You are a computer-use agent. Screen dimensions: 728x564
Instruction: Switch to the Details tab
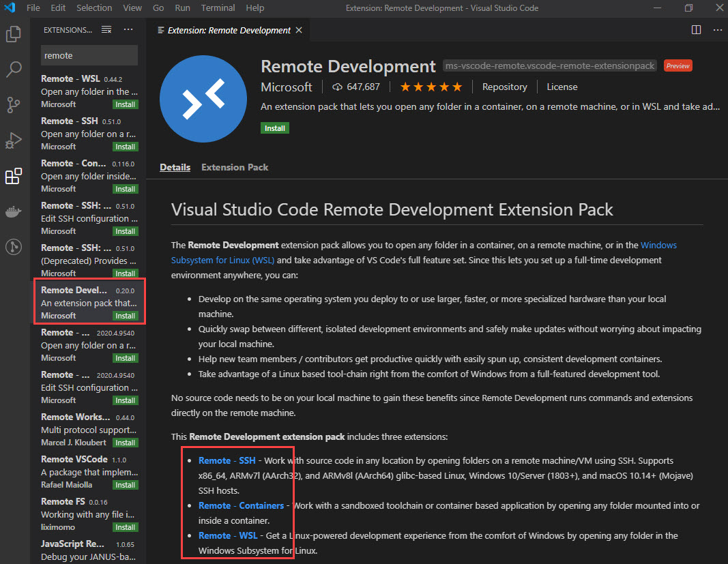click(x=175, y=167)
